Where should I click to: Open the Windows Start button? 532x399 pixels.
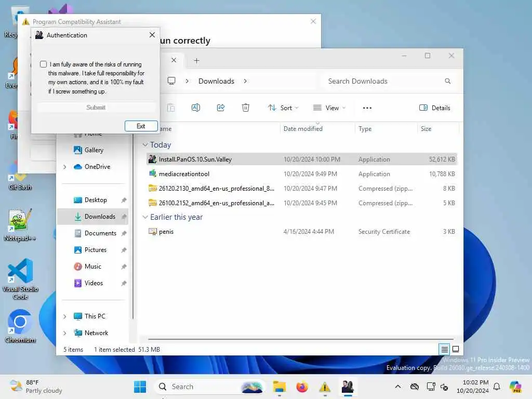point(140,387)
